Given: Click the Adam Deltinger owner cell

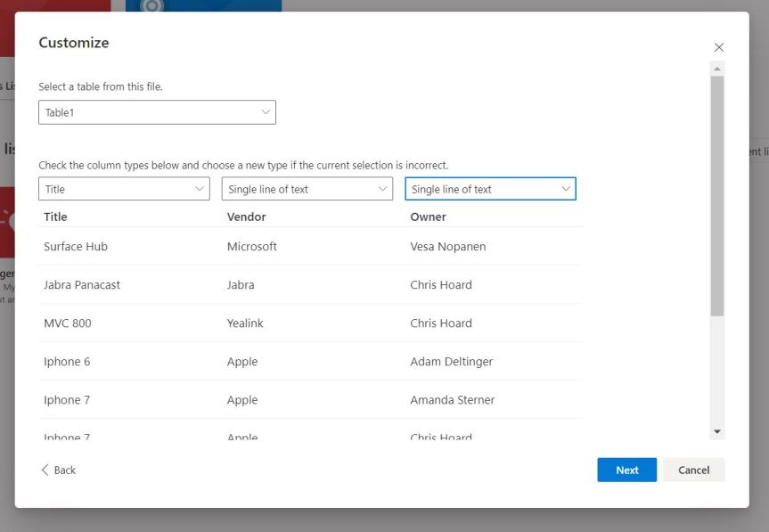Looking at the screenshot, I should (x=451, y=362).
